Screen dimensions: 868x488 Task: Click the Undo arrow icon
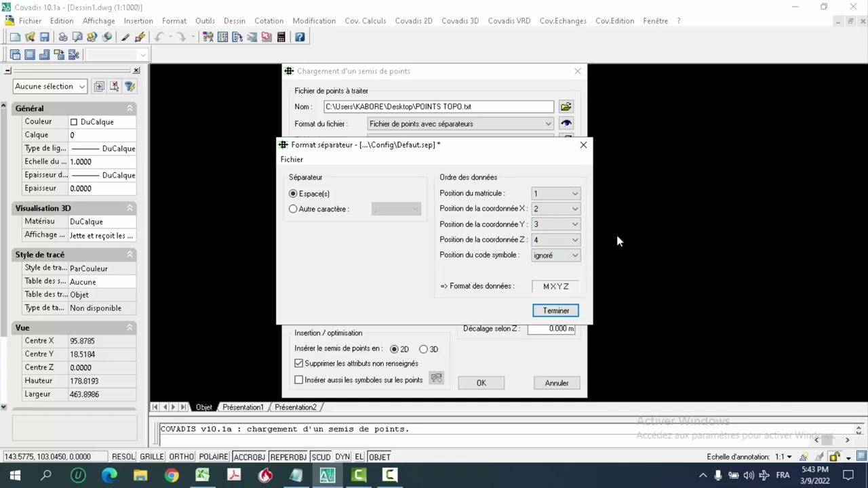160,37
